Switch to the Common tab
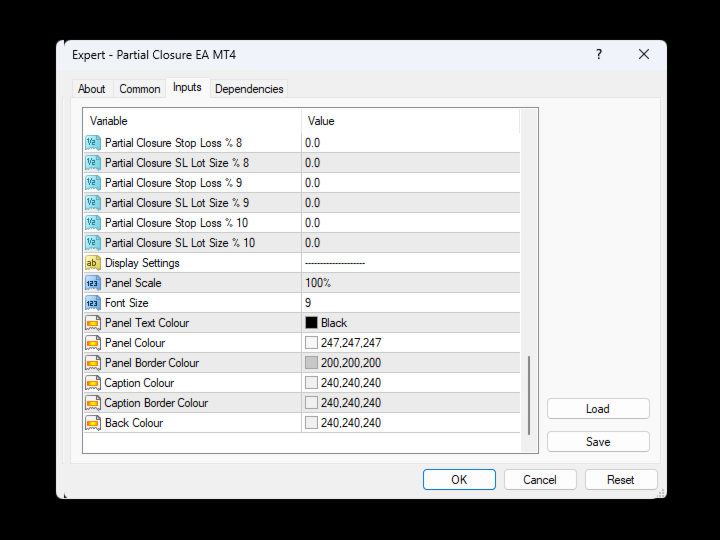720x540 pixels. [140, 89]
